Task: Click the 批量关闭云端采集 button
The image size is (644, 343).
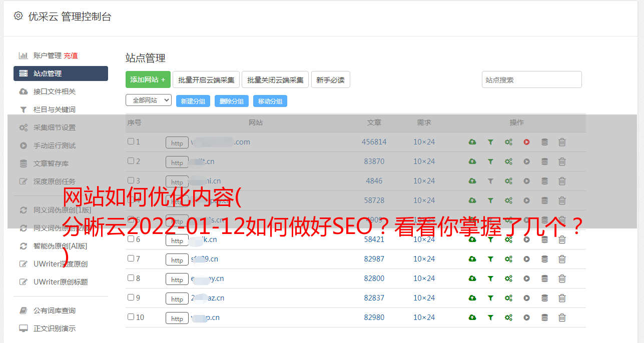Action: (275, 79)
